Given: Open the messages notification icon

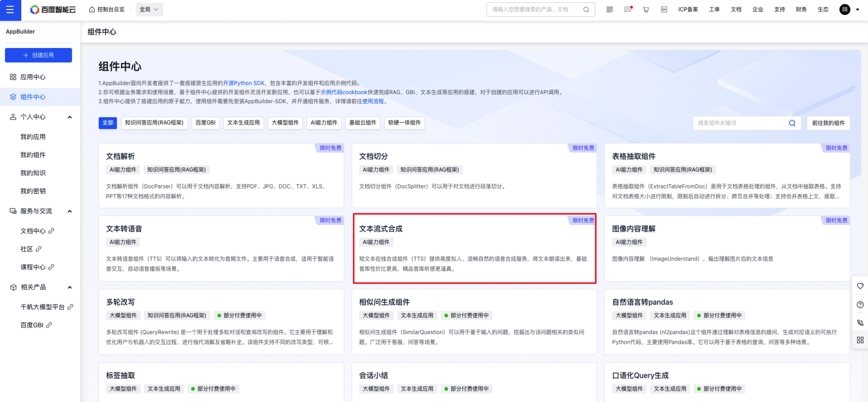Looking at the screenshot, I should pos(628,10).
